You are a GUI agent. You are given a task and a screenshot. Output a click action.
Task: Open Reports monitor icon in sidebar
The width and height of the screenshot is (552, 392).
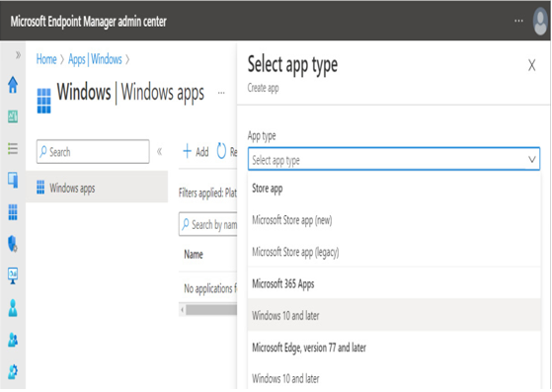[x=13, y=275]
